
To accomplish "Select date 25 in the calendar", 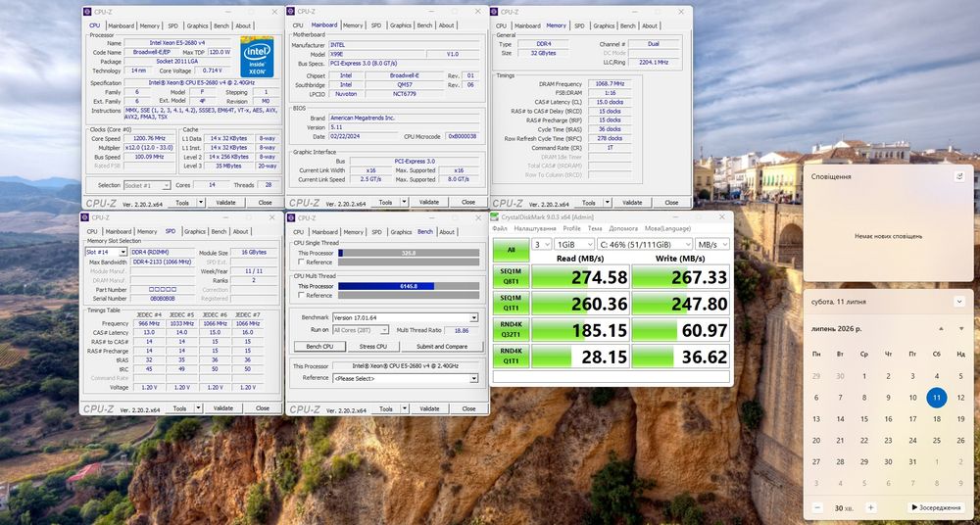I will [x=936, y=440].
